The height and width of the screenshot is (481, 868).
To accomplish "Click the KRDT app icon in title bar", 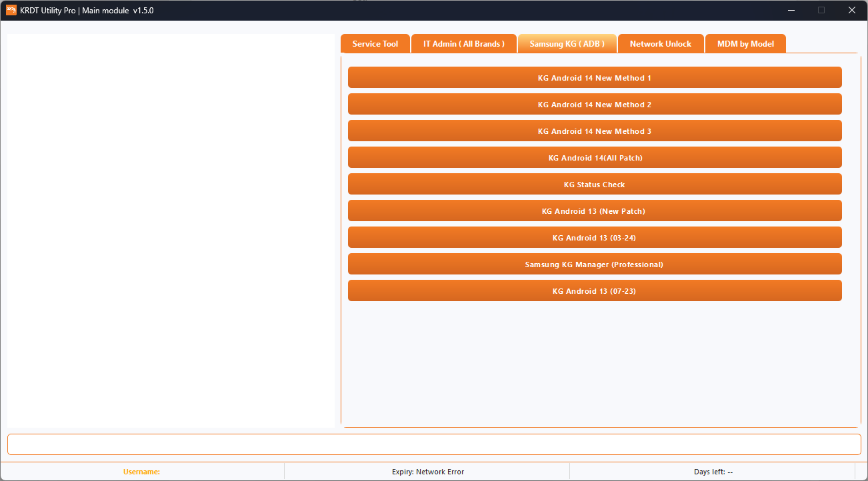I will click(9, 10).
